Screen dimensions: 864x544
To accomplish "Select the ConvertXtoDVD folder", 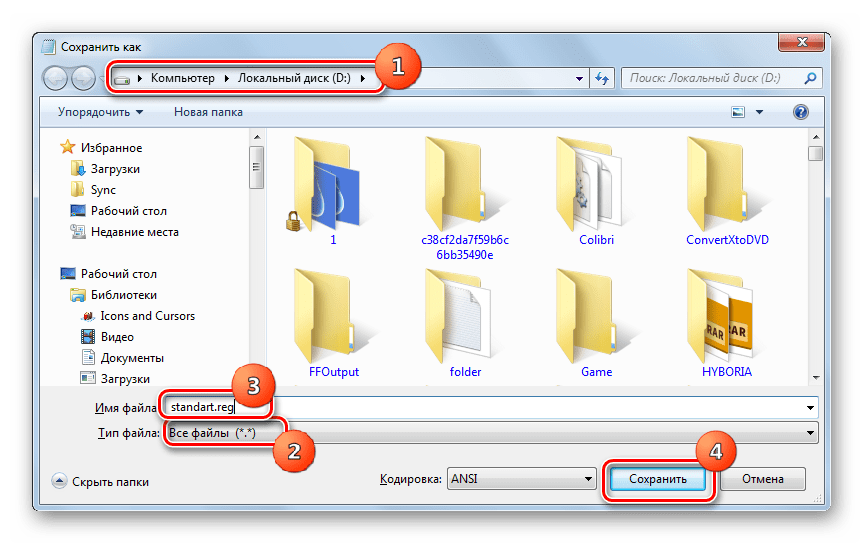I will point(727,191).
